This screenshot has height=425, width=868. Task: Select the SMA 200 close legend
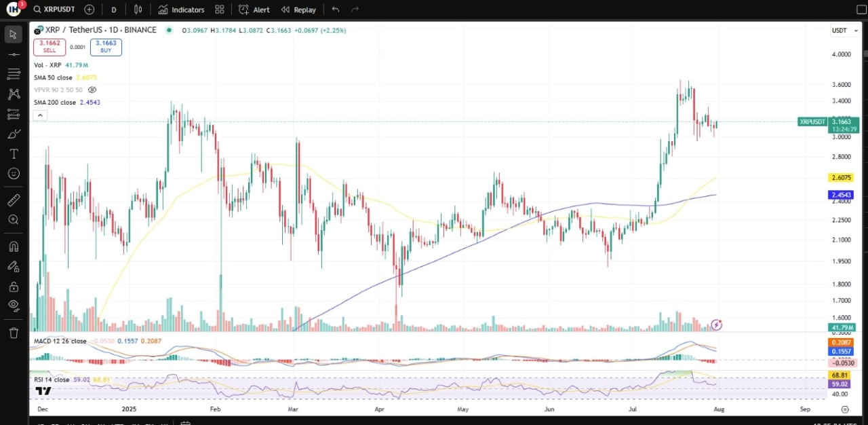55,103
